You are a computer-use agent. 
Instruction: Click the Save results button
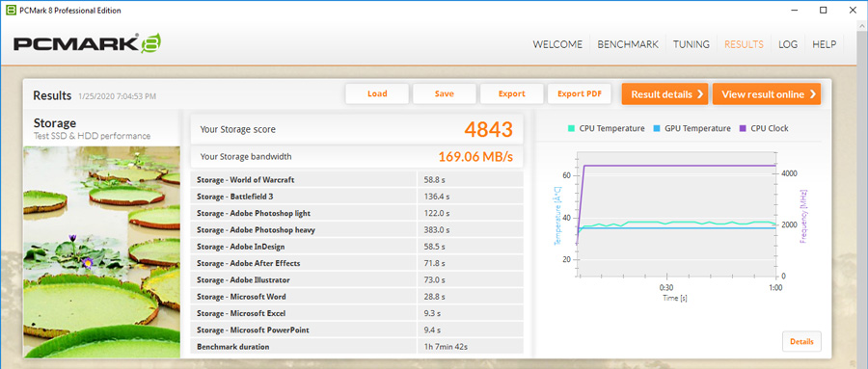444,94
